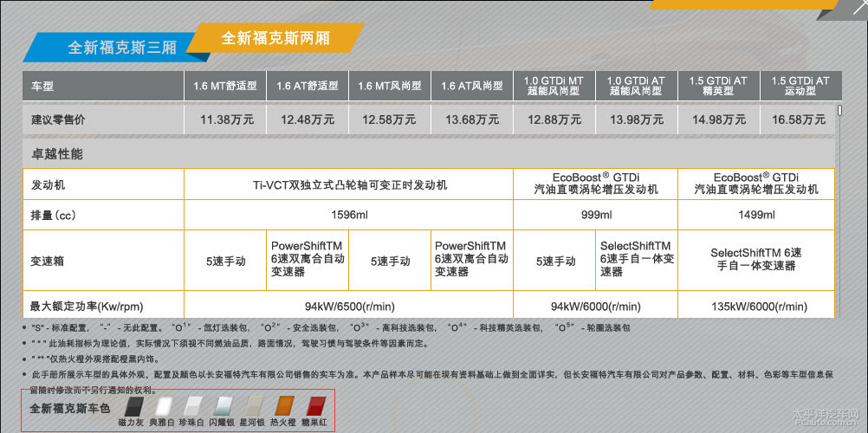868x433 pixels.
Task: Click 5速手动 under 1.0 GTDi MT
Action: click(x=554, y=261)
